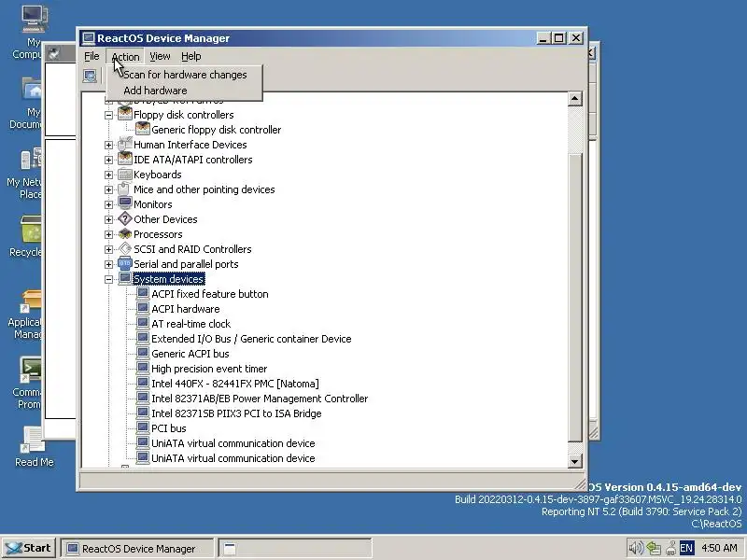Choose Add hardware menu entry
The width and height of the screenshot is (747, 560).
[185, 91]
